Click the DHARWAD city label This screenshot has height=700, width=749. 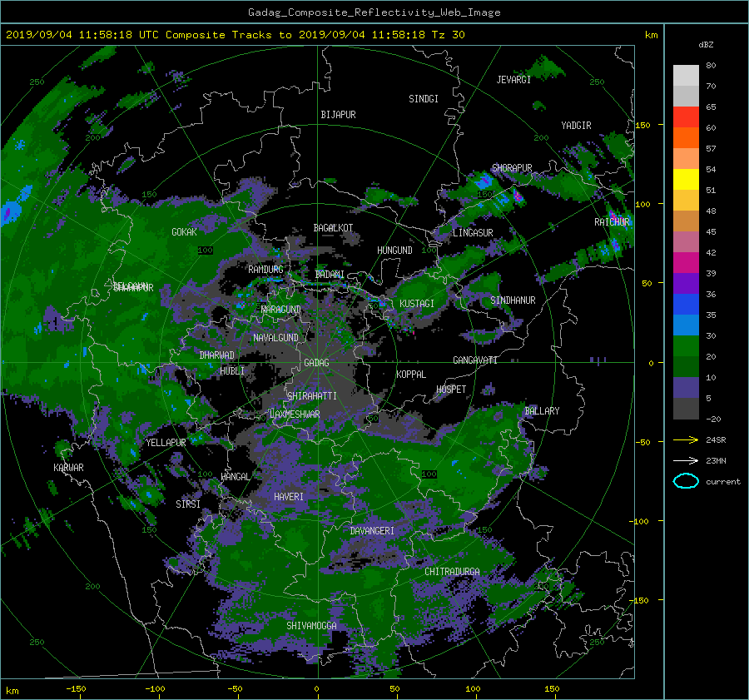pos(216,355)
